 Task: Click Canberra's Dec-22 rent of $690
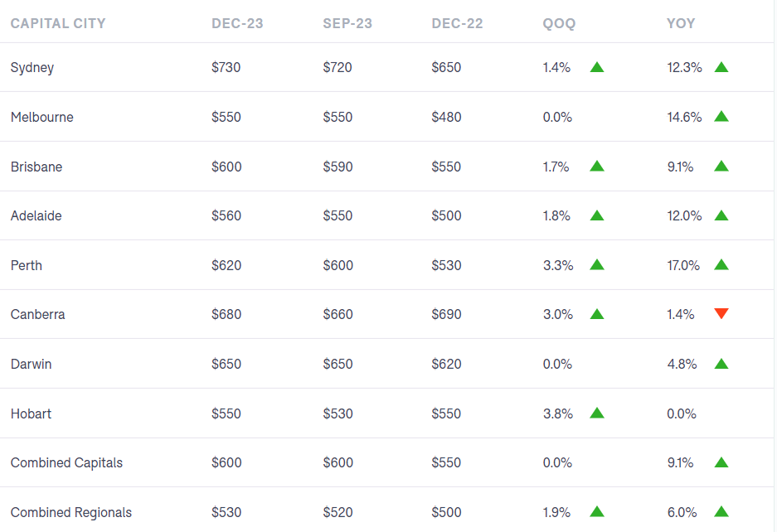click(x=446, y=314)
